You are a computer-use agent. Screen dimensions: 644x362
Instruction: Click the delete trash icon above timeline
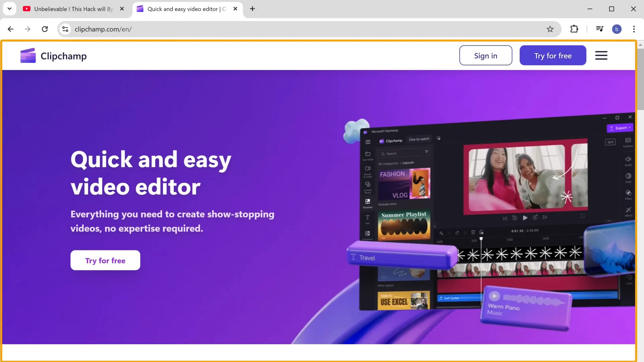[x=473, y=232]
